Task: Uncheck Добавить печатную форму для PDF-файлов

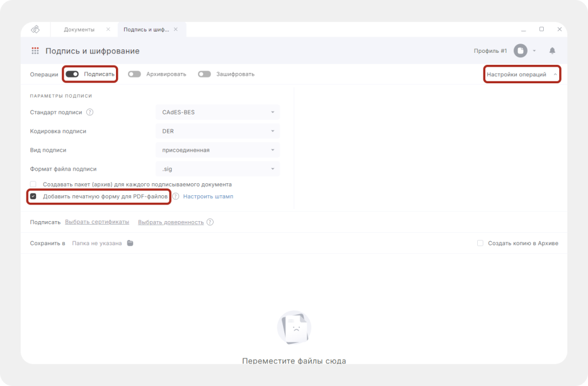Action: (x=33, y=196)
